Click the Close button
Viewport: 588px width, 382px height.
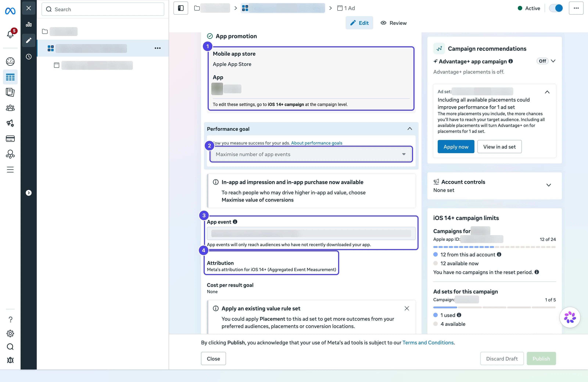tap(213, 358)
